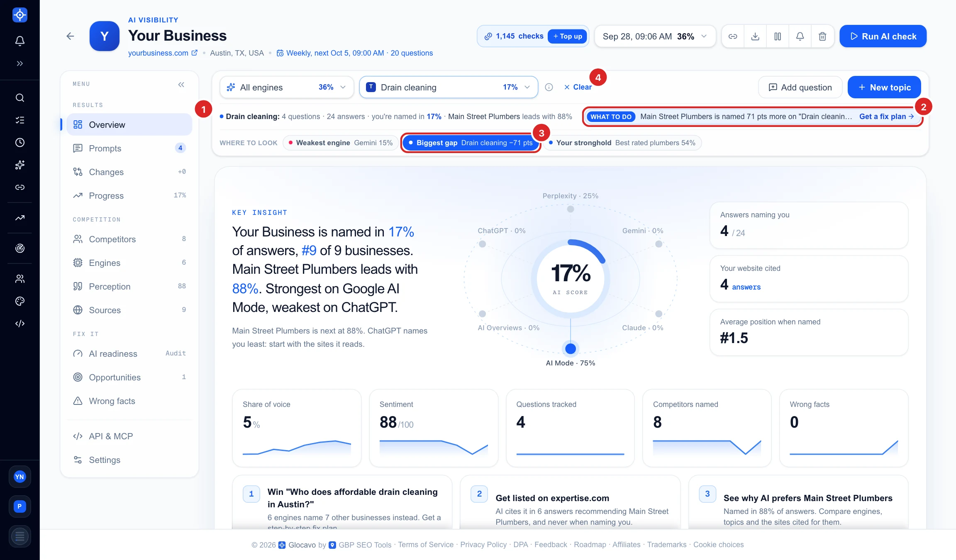The height and width of the screenshot is (560, 956).
Task: Open the Sep 28 run date dropdown
Action: (655, 37)
